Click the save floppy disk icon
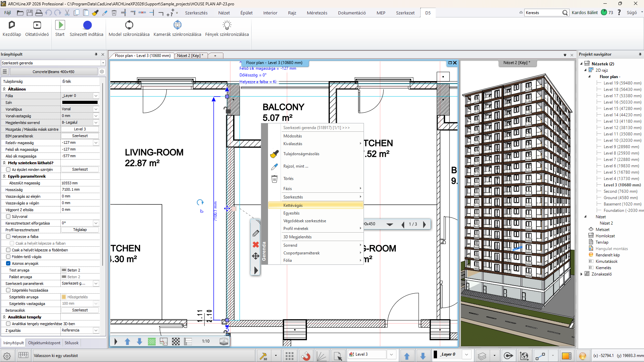Image resolution: width=644 pixels, height=362 pixels. 30,13
